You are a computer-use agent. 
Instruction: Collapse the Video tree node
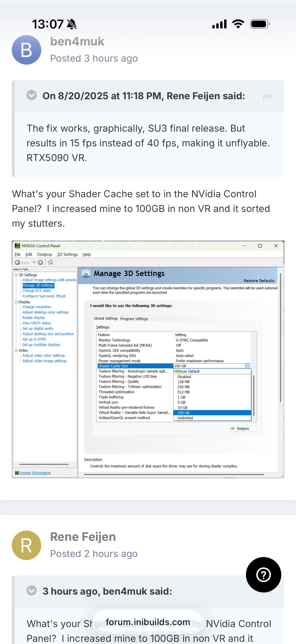(16, 350)
